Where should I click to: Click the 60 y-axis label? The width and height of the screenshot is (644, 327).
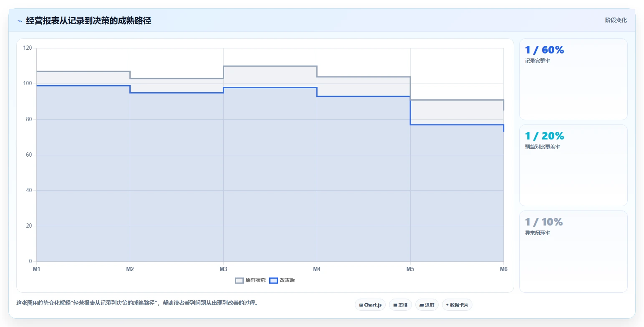[29, 155]
